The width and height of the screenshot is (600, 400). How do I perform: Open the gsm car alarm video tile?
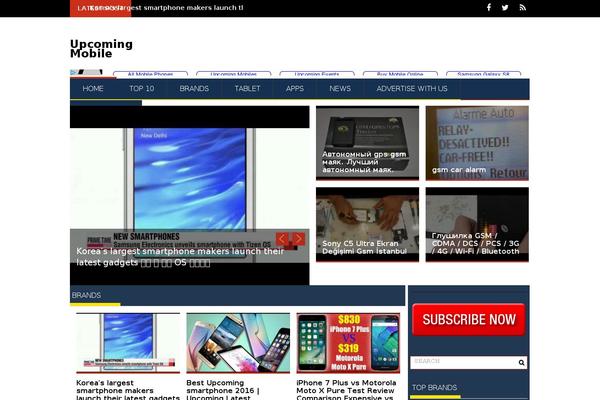coord(477,143)
